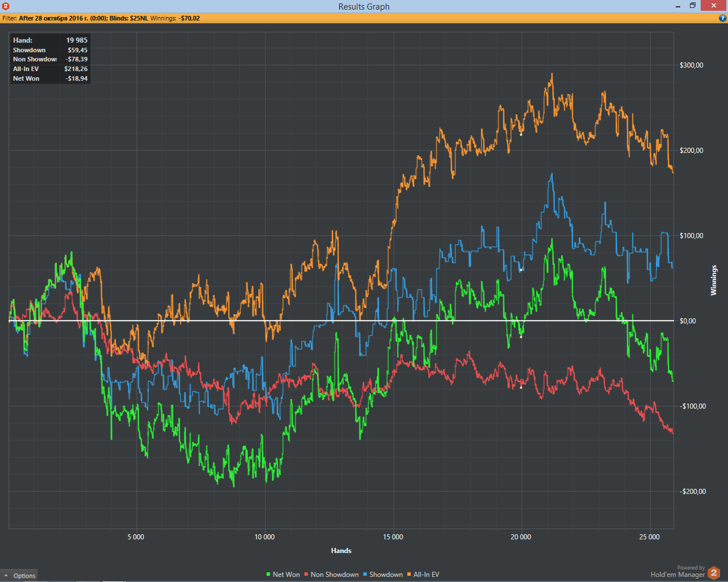Click the blue Showdown legend square
This screenshot has width=728, height=582.
(x=365, y=575)
